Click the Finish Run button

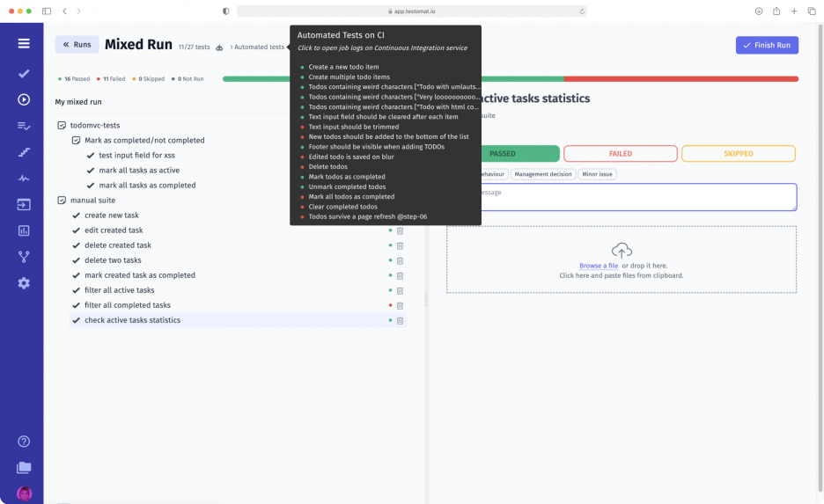coord(767,45)
